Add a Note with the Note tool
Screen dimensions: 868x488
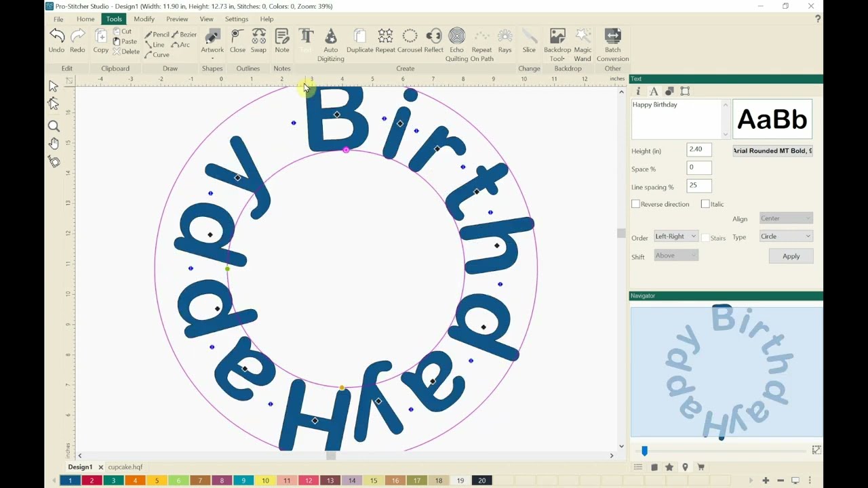[x=282, y=41]
